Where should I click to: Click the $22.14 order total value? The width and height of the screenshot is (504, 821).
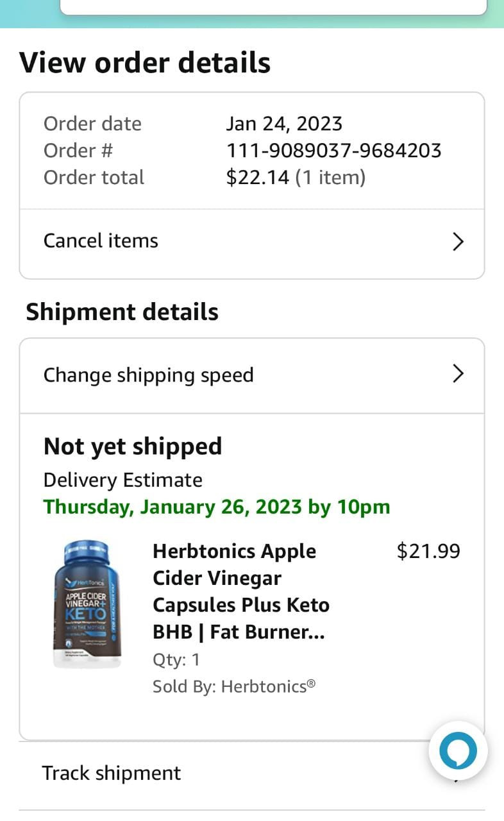pyautogui.click(x=258, y=178)
